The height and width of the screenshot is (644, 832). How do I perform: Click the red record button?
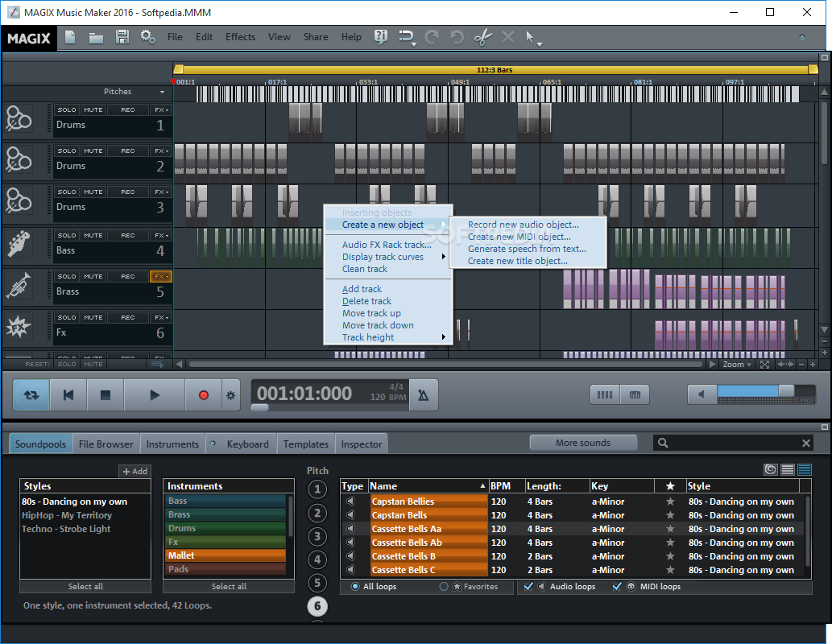click(203, 395)
